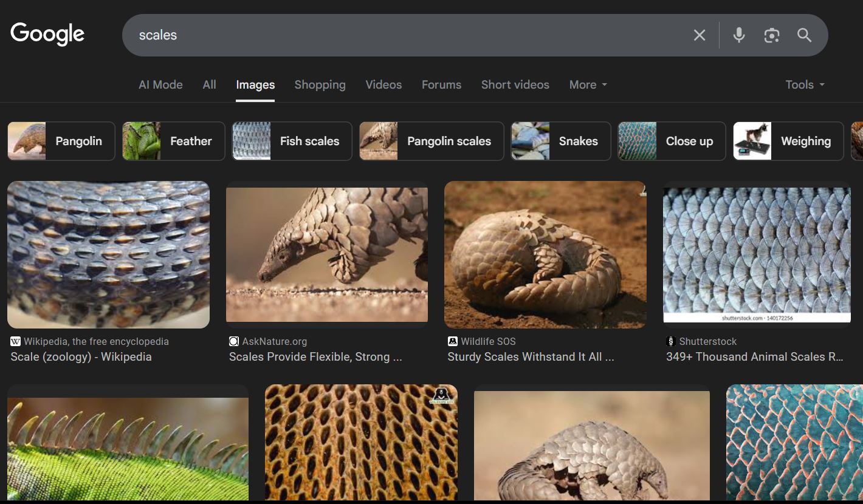Click the Wildlife SOS favicon
This screenshot has width=863, height=504.
pos(453,341)
